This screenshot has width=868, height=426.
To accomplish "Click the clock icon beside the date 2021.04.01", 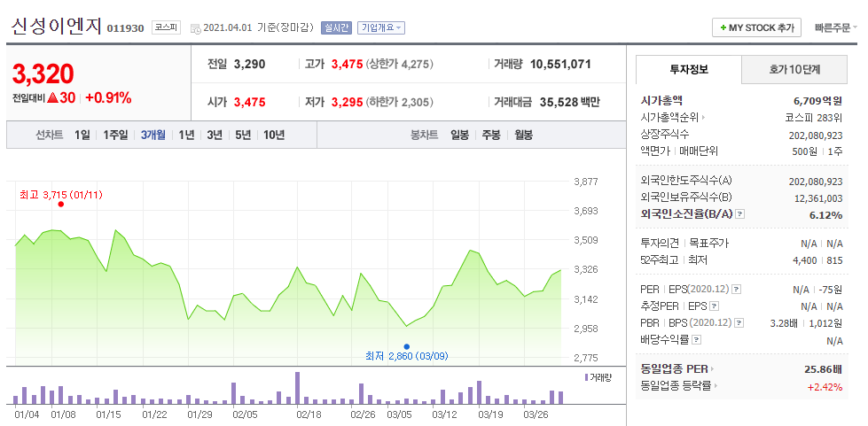I will pyautogui.click(x=195, y=28).
